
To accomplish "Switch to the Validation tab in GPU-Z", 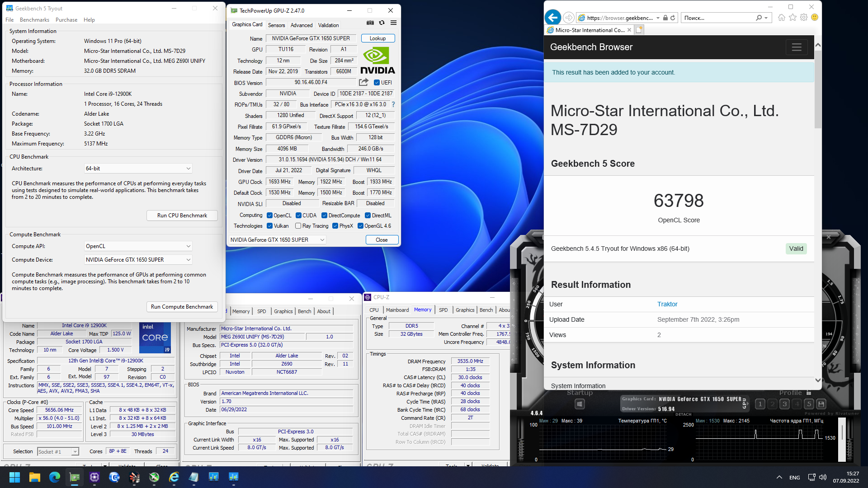I will coord(328,25).
